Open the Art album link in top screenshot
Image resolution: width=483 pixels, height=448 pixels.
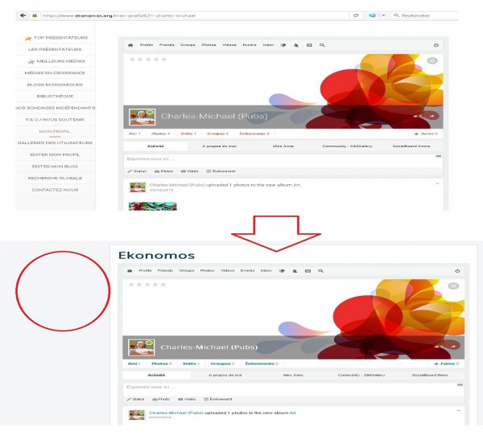296,185
